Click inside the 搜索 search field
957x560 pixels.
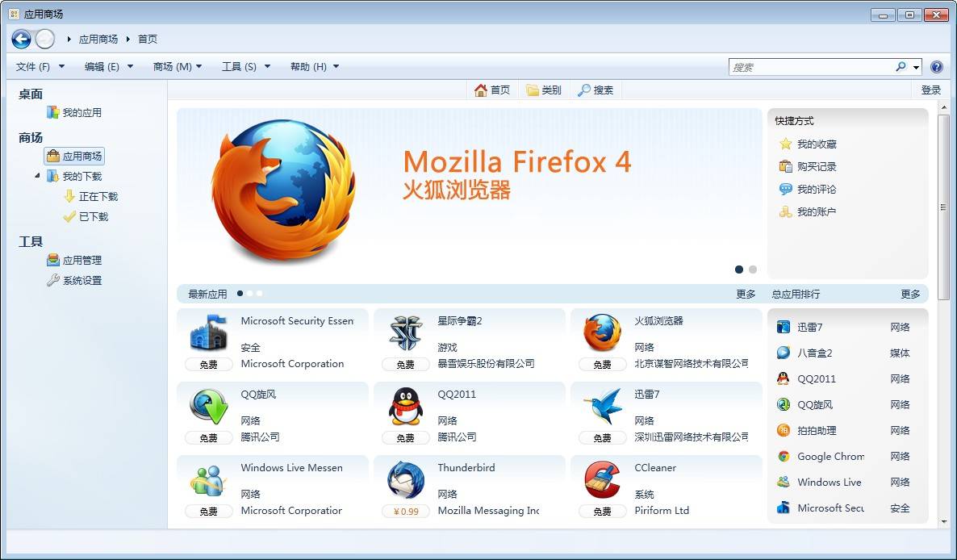pyautogui.click(x=810, y=68)
